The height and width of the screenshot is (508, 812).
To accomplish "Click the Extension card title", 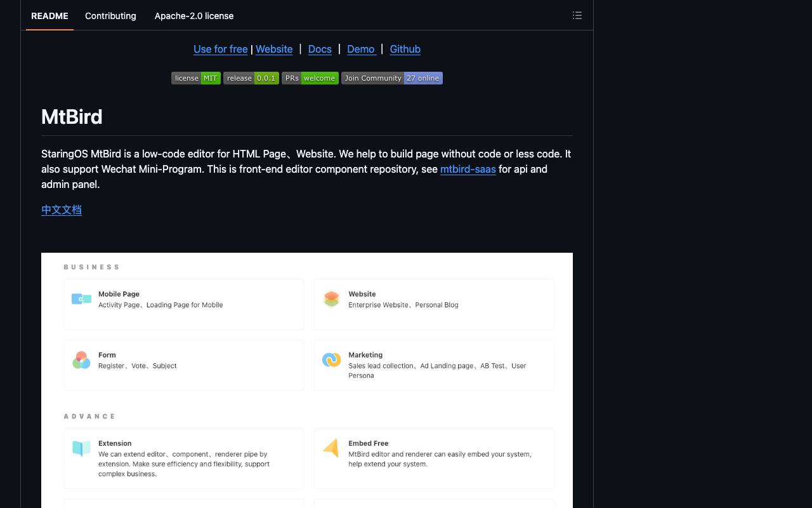I will click(115, 443).
